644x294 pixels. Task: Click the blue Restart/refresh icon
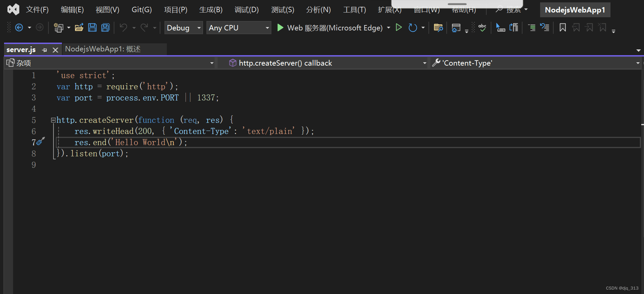click(413, 28)
